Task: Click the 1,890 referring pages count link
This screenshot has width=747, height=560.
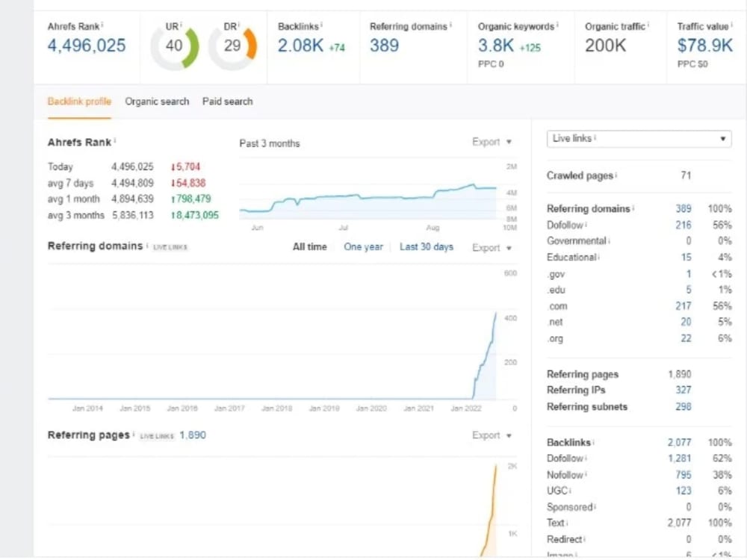Action: point(193,435)
